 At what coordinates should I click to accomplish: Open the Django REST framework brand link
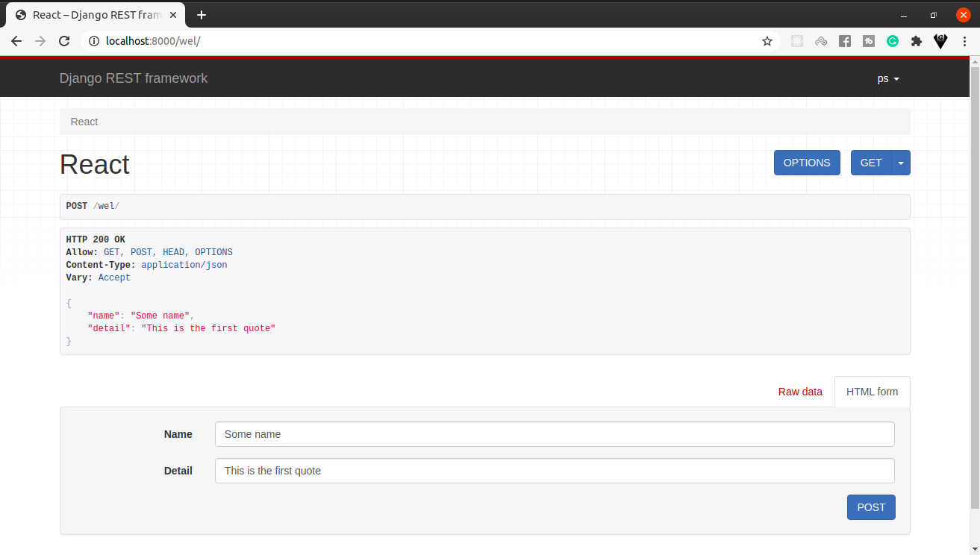point(134,78)
